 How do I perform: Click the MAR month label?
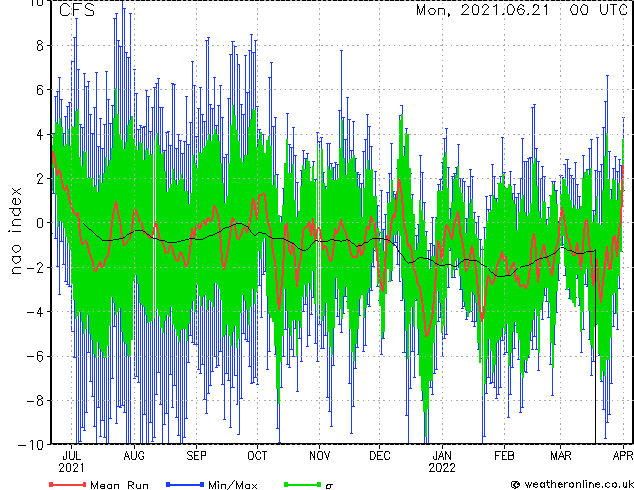click(561, 456)
